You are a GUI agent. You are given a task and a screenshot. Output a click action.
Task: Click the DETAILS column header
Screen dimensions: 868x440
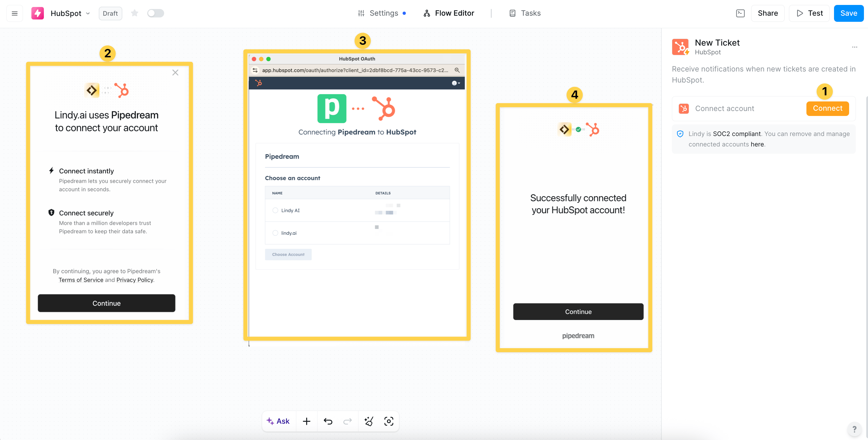[x=383, y=193]
